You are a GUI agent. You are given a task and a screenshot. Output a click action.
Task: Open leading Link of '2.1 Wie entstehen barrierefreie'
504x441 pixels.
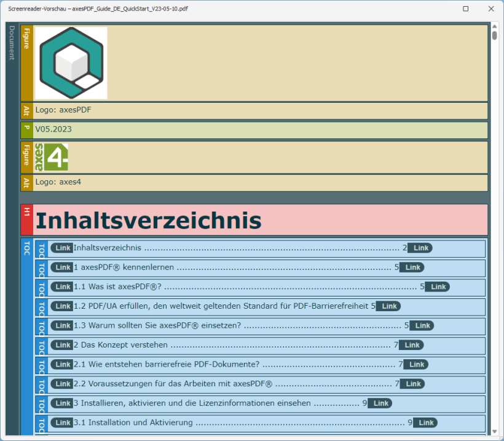click(x=62, y=365)
